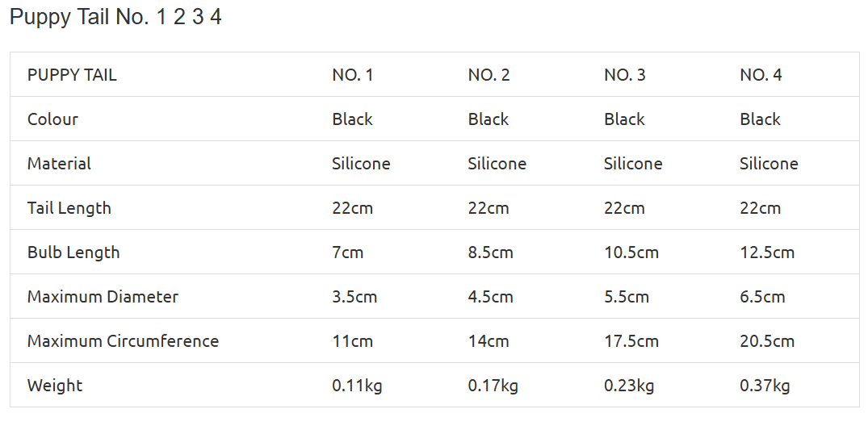The height and width of the screenshot is (434, 868).
Task: Click the Material row label
Action: click(x=59, y=164)
